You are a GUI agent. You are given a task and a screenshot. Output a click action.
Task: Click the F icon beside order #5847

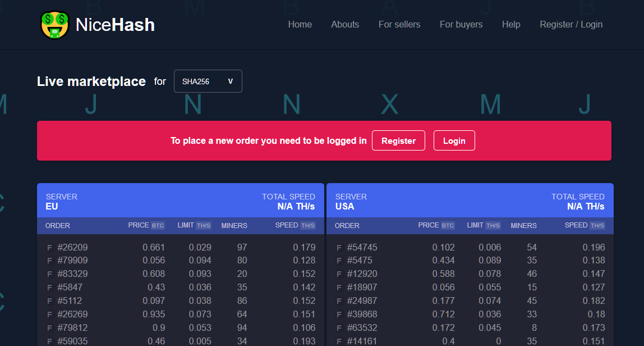click(49, 288)
